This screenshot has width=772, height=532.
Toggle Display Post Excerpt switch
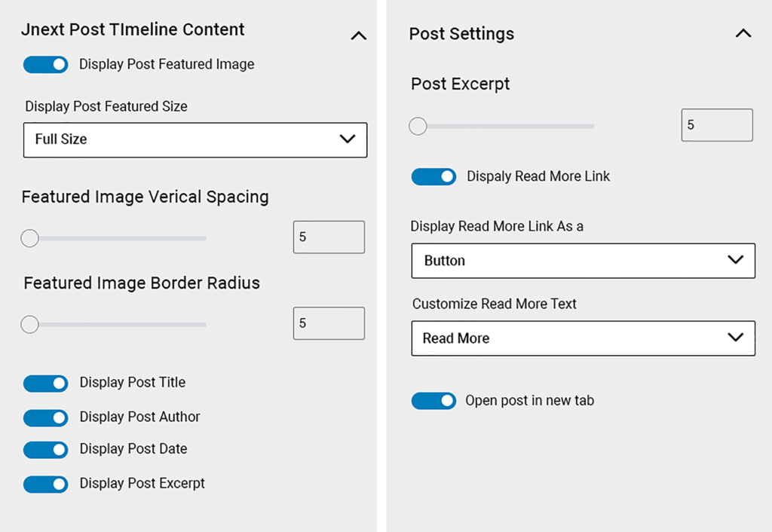pos(46,485)
